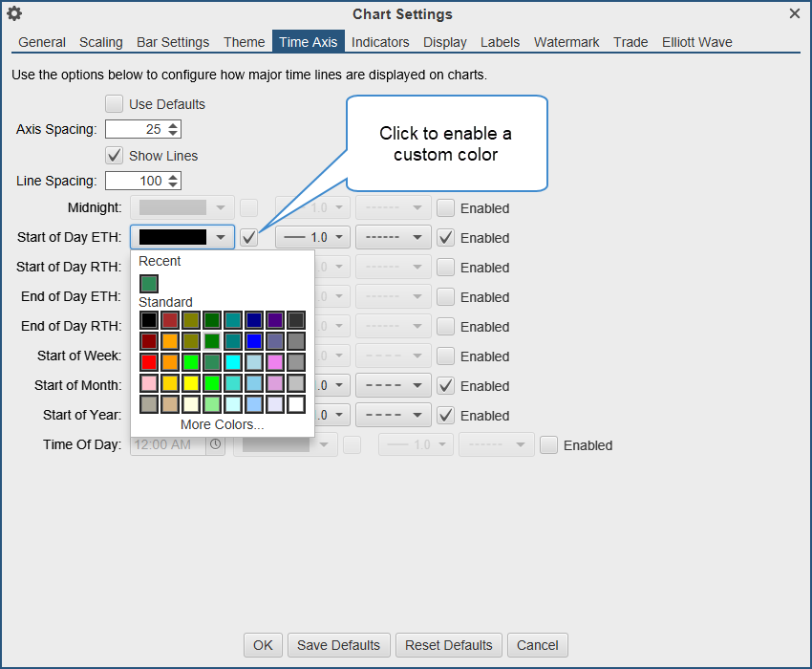The image size is (812, 669).
Task: Open the Elliott Wave tab
Action: 696,42
